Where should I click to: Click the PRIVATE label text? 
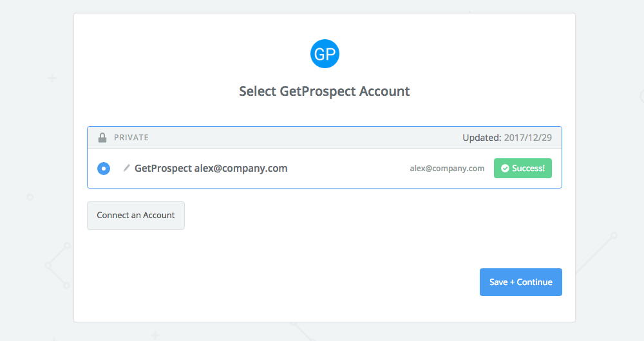131,138
